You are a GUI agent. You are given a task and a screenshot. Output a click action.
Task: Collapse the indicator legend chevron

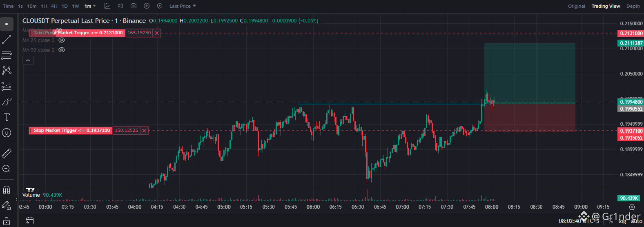click(28, 60)
